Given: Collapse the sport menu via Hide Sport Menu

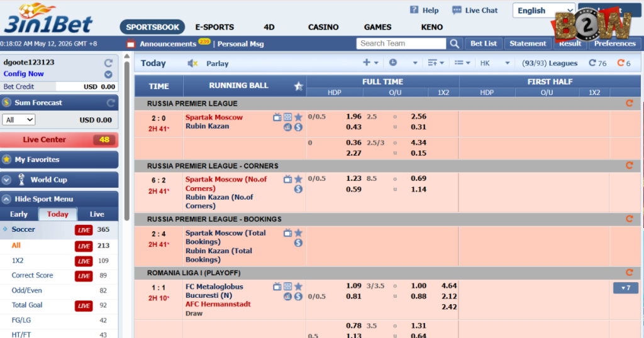Looking at the screenshot, I should coord(59,199).
